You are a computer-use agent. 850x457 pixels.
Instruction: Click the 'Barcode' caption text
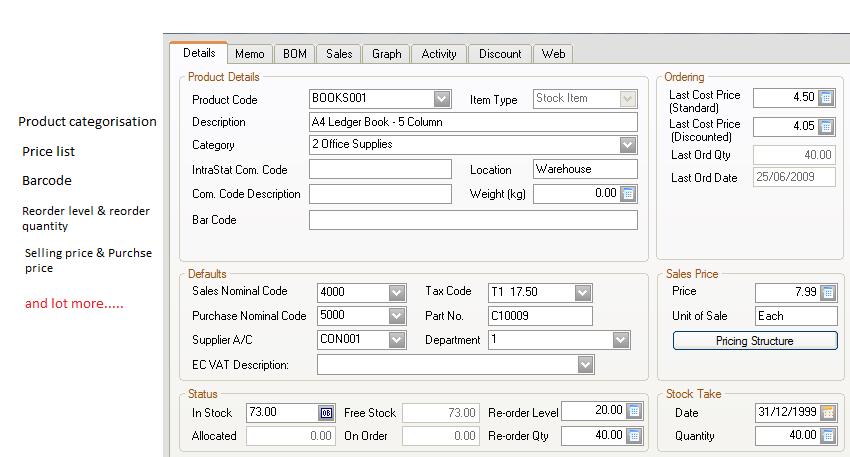(47, 181)
